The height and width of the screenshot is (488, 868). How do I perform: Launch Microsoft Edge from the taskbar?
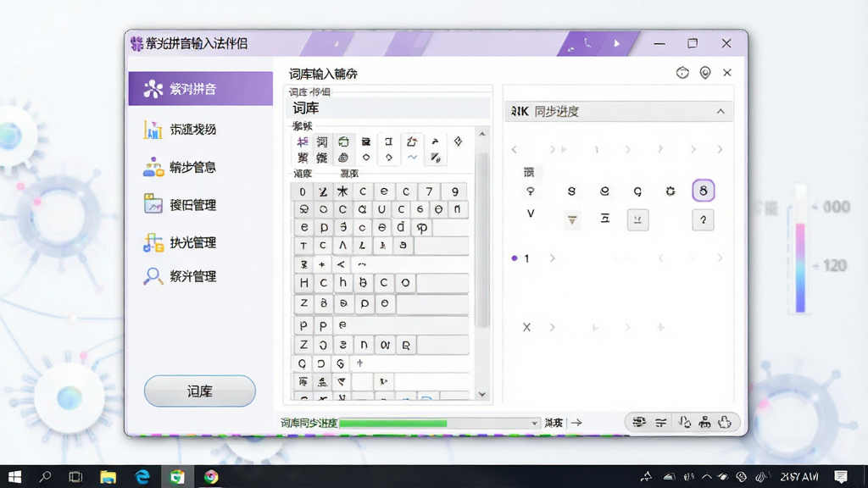[x=142, y=476]
